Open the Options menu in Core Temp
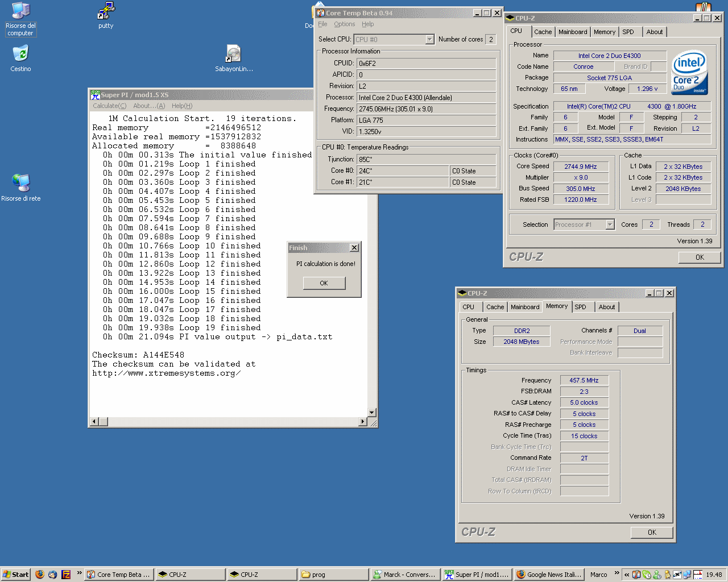728x582 pixels. tap(344, 24)
